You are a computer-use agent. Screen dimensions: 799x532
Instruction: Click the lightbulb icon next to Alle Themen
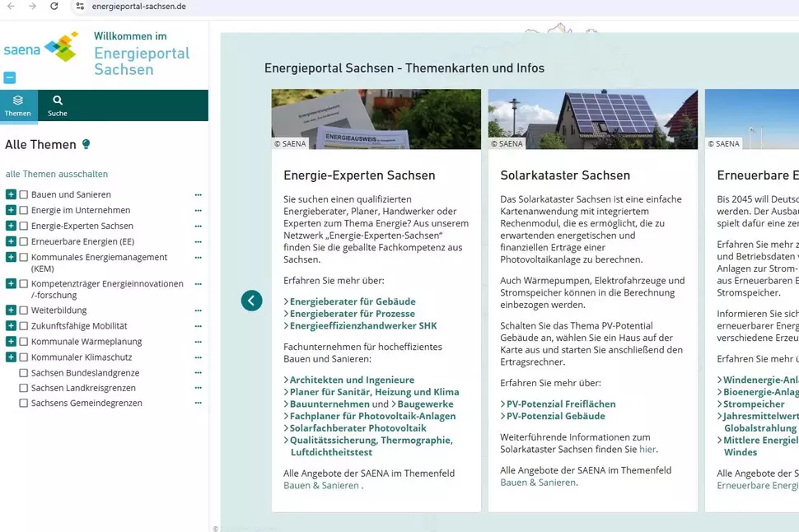[x=86, y=144]
